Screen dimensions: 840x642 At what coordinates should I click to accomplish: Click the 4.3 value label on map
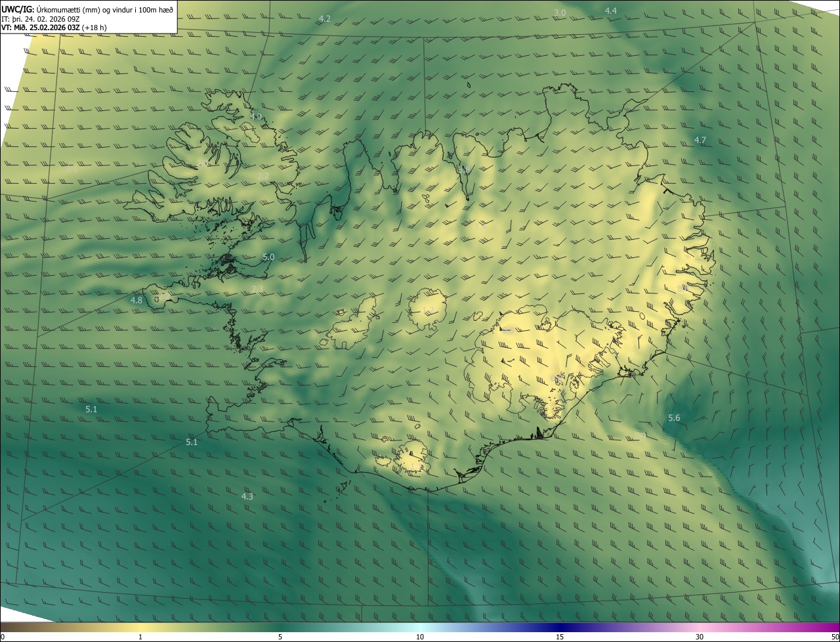click(247, 496)
